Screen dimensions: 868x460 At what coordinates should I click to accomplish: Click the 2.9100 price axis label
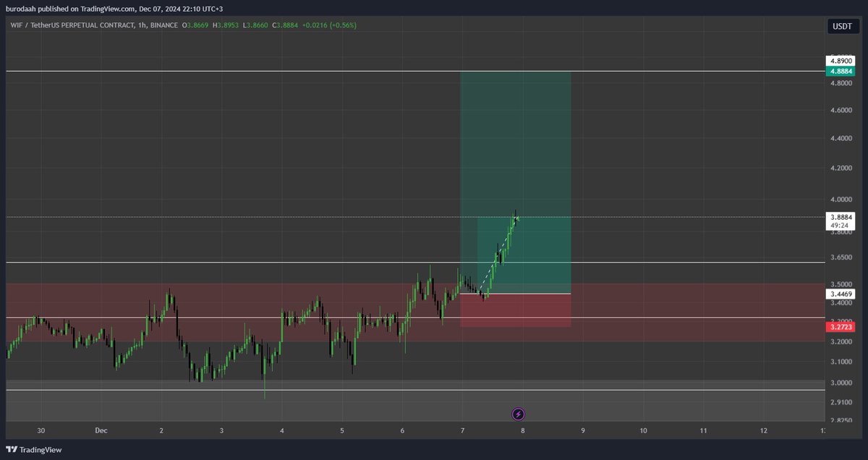(841, 402)
